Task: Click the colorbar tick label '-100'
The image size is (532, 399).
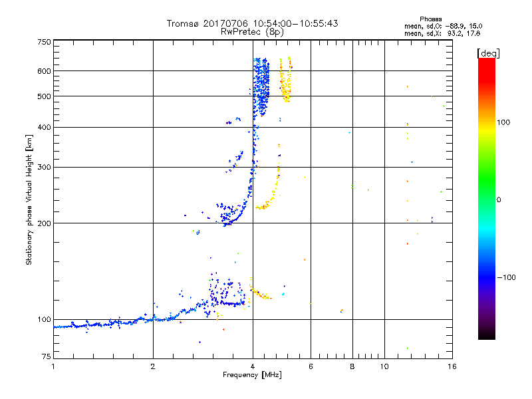Action: pyautogui.click(x=506, y=277)
